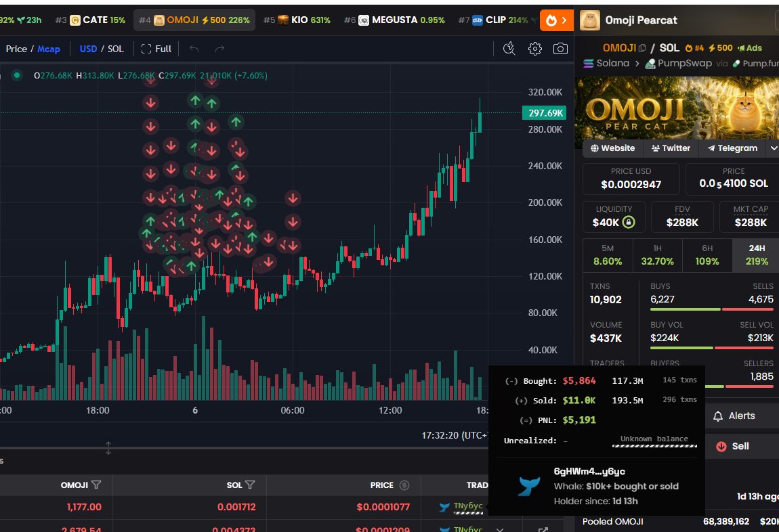
Task: Toggle the PRICE column dollar icon
Action: [404, 485]
